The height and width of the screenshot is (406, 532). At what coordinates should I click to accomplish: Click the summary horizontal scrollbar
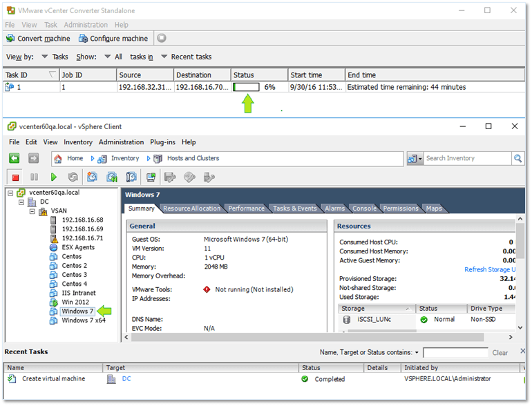point(307,338)
